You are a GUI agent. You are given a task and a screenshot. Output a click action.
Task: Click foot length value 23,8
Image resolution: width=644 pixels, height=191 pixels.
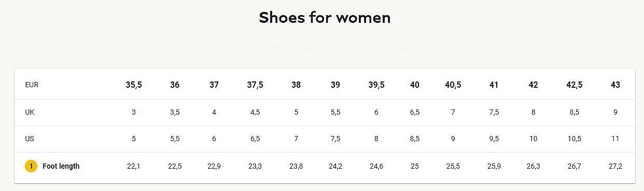(x=296, y=166)
